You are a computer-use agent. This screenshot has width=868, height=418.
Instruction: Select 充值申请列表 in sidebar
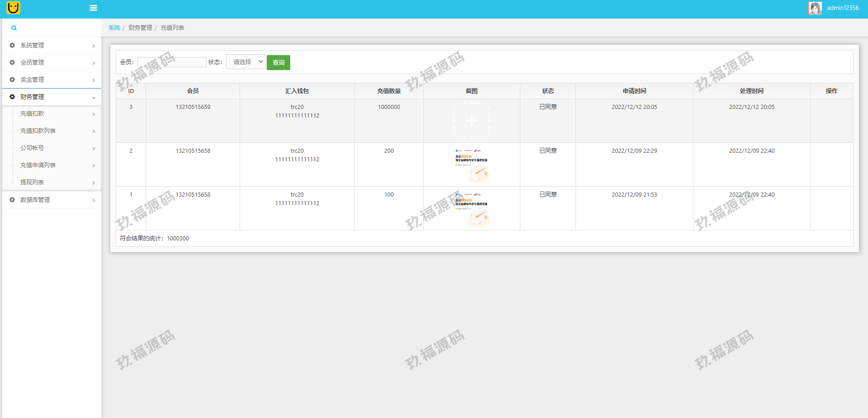(38, 165)
